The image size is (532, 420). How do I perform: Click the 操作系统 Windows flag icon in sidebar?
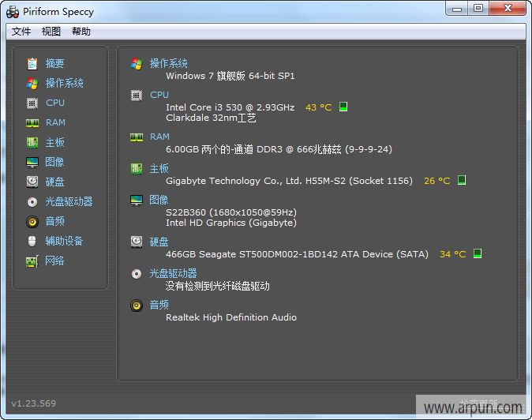click(x=32, y=83)
